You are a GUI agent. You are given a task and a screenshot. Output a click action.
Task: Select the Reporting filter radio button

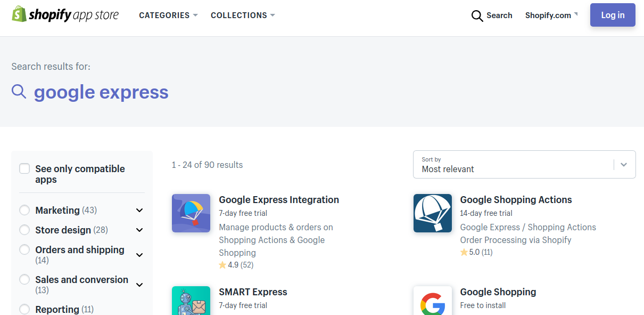coord(24,309)
